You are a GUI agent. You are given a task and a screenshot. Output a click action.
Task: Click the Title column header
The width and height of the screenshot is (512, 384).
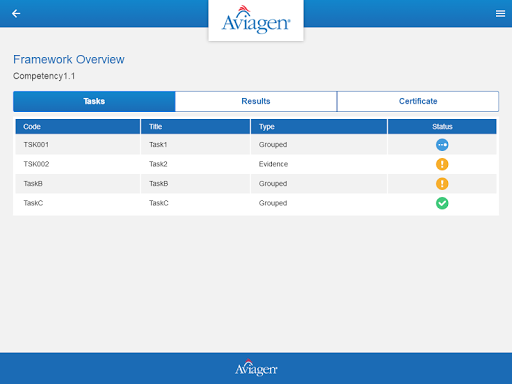coord(195,127)
